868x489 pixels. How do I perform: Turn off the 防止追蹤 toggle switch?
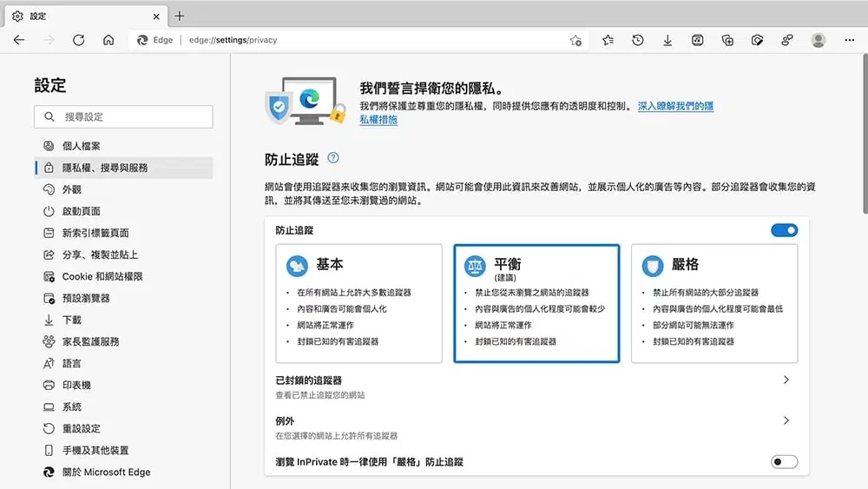[x=784, y=230]
